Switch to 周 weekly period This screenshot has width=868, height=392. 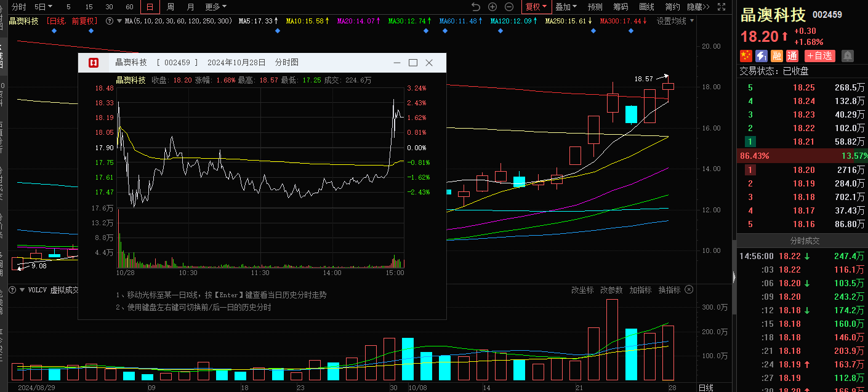171,7
